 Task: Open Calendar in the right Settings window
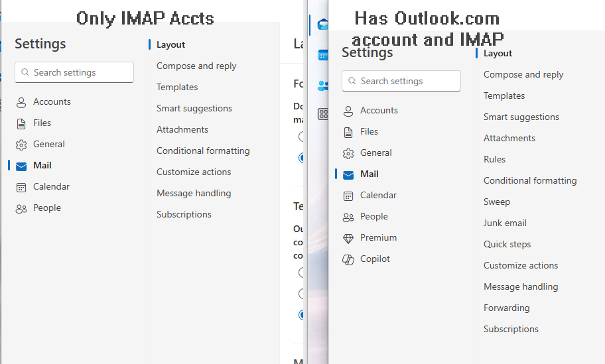pos(370,195)
